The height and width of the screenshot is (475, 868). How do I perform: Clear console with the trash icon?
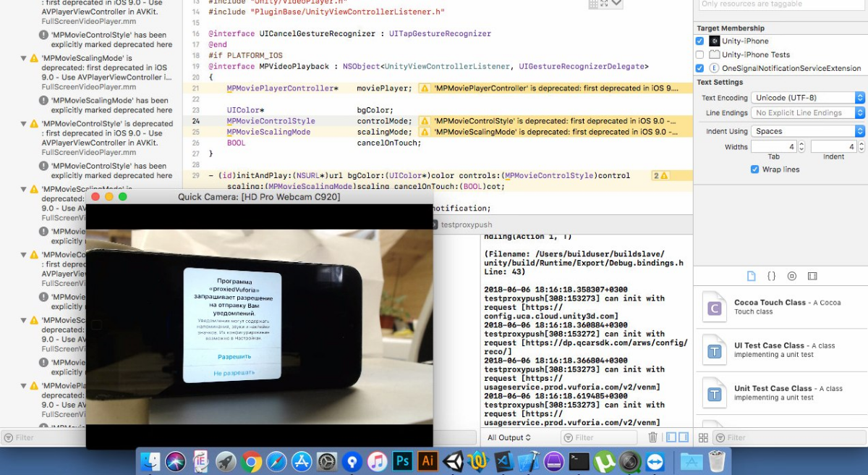tap(653, 437)
